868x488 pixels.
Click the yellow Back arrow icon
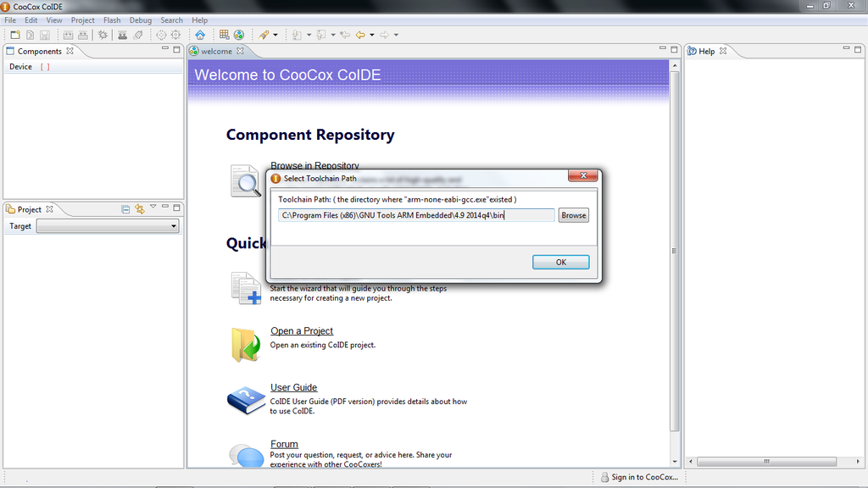coord(360,35)
